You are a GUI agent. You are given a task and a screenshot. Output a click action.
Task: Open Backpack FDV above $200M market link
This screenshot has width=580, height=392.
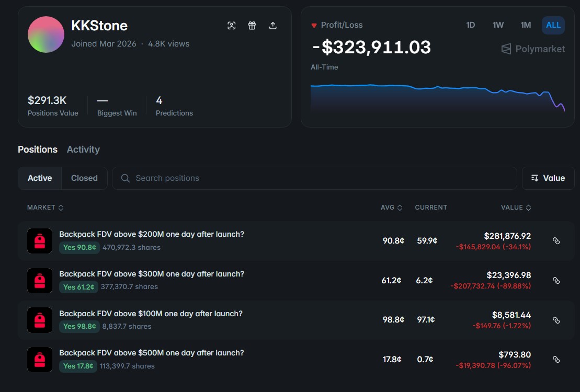(x=152, y=234)
